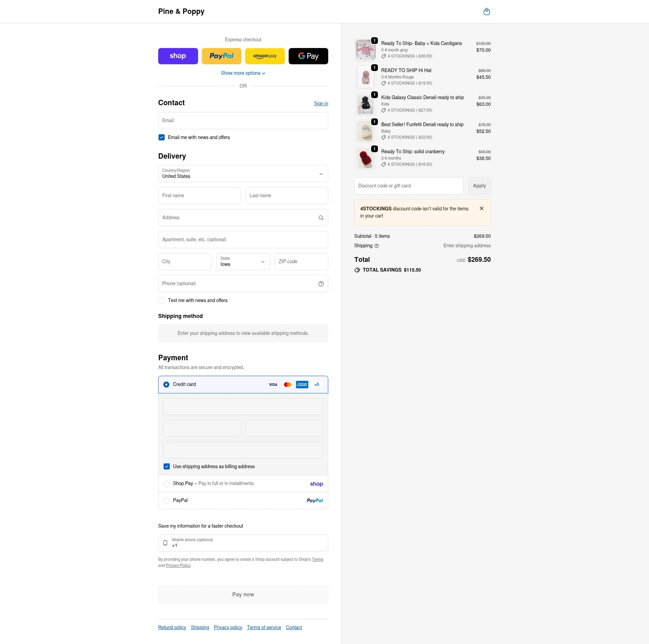This screenshot has width=649, height=644.
Task: Open address search via magnifier icon
Action: [321, 217]
